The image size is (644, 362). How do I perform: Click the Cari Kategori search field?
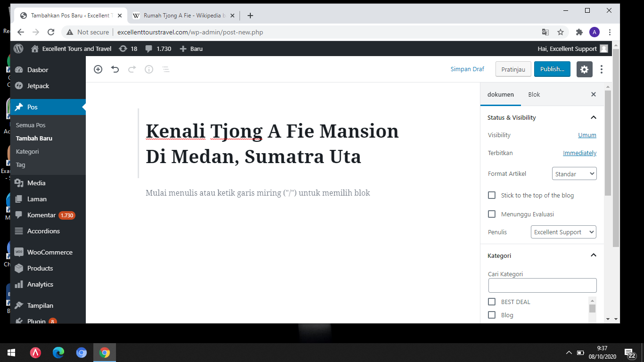(x=542, y=285)
